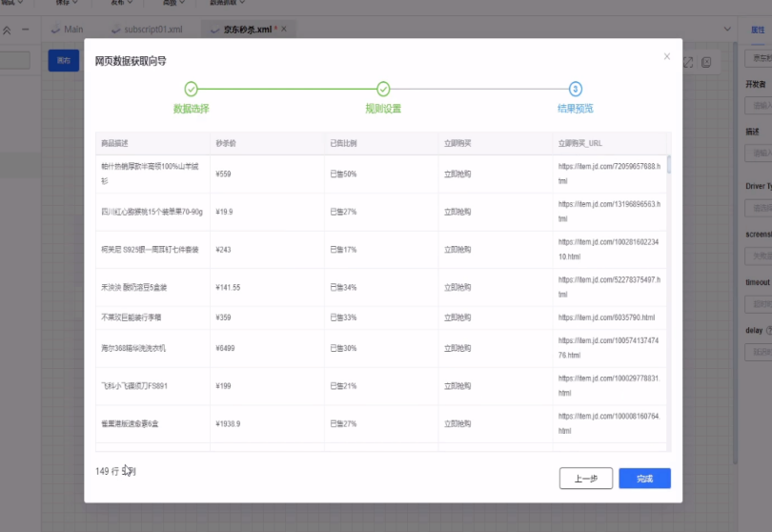Click the item.jd.com/72059657688 URL cell

pos(610,174)
